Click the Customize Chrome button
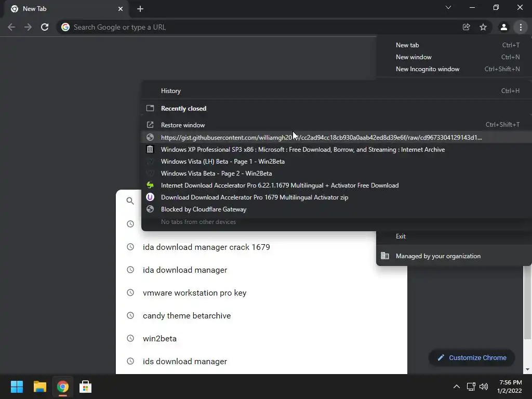The height and width of the screenshot is (399, 532). 472,357
